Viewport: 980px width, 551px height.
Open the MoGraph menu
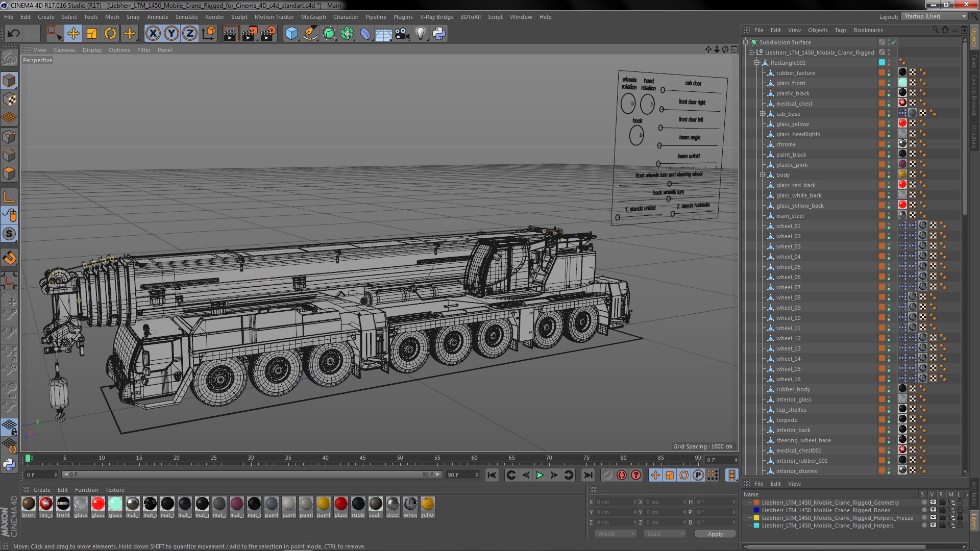[313, 17]
